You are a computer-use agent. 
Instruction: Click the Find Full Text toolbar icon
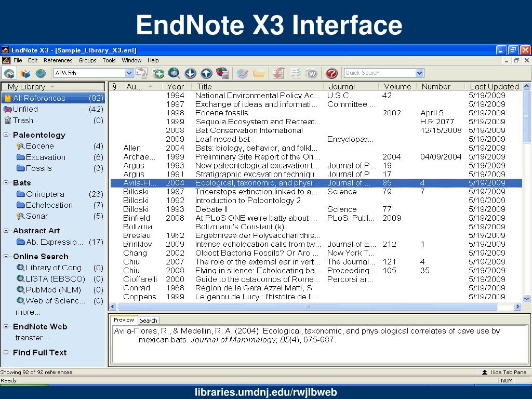tap(222, 73)
